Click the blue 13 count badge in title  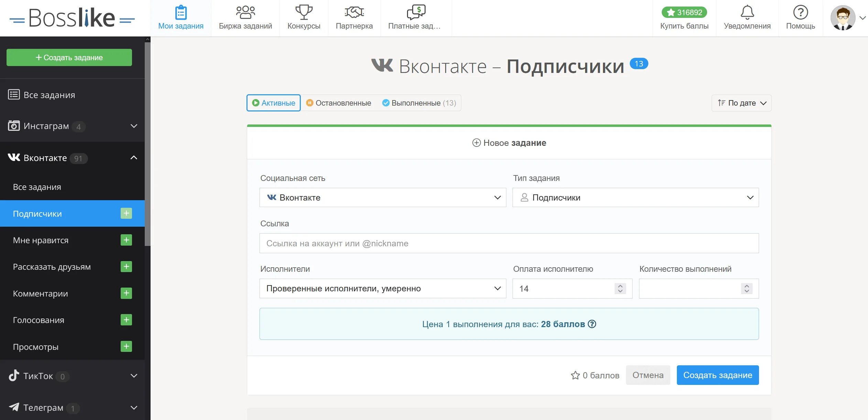639,64
